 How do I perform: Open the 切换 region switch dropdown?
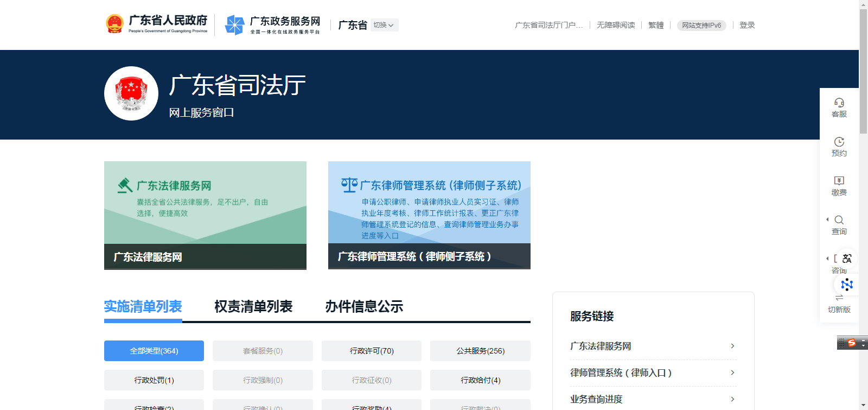coord(384,25)
